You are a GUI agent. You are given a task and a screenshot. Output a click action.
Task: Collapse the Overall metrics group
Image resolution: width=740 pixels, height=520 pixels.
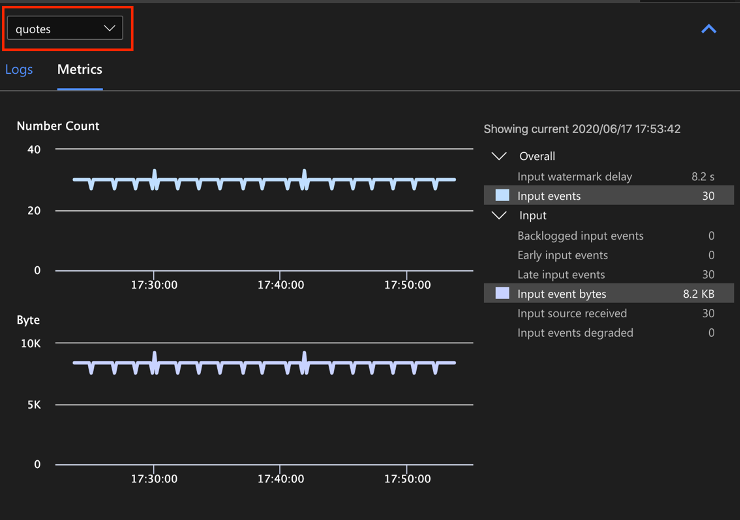[x=498, y=156]
